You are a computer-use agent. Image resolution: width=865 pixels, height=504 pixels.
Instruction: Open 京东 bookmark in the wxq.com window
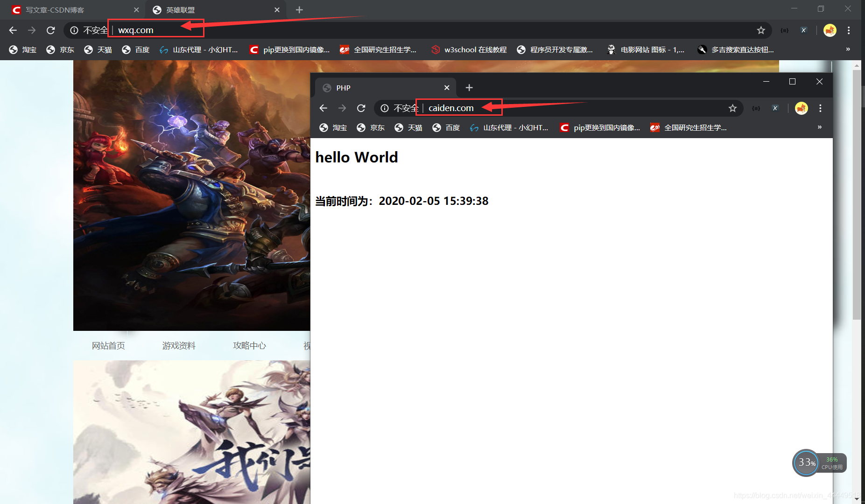(60, 50)
